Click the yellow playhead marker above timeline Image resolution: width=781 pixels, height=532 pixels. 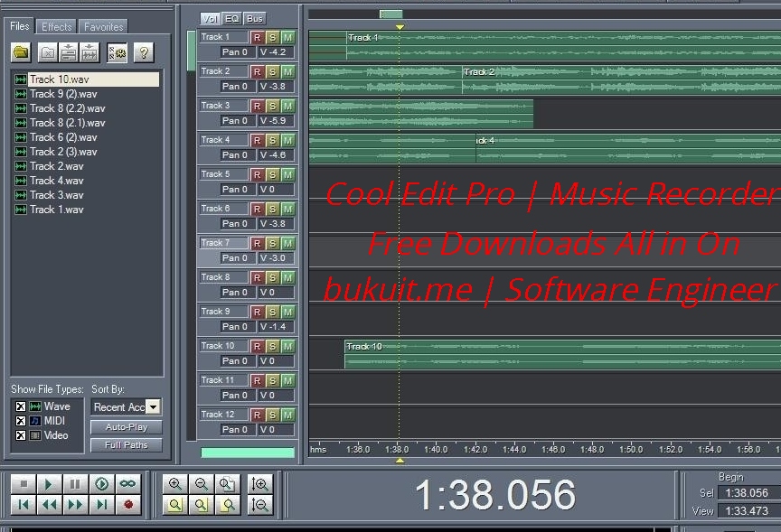coord(400,27)
